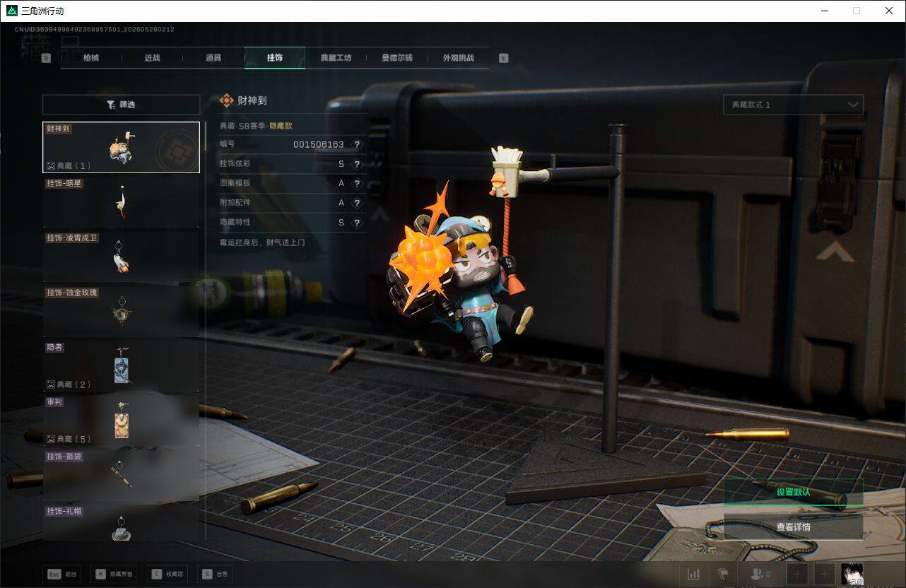Open the 外观挑战 tab
The width and height of the screenshot is (906, 588).
(x=458, y=58)
